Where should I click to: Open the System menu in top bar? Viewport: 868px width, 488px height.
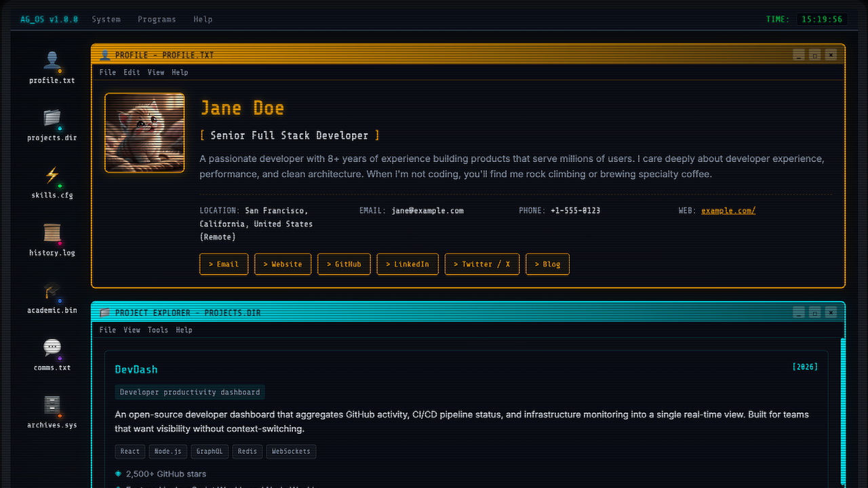point(106,19)
